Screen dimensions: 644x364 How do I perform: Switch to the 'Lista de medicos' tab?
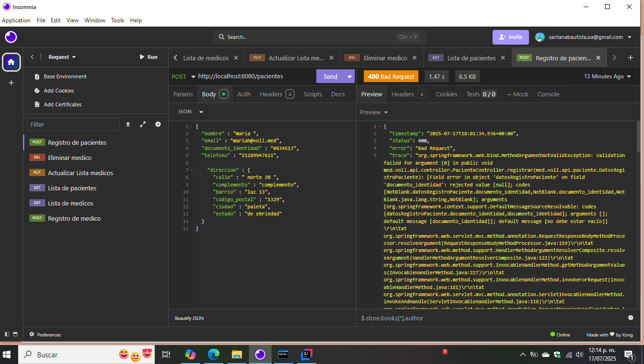tap(206, 58)
